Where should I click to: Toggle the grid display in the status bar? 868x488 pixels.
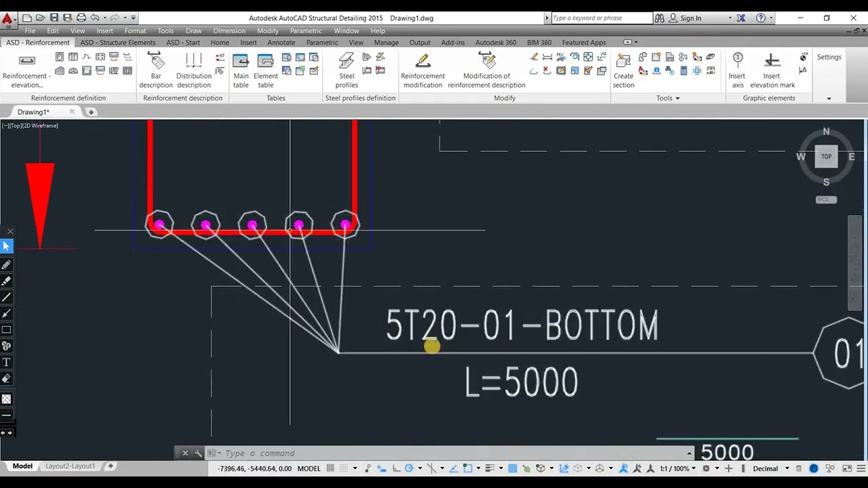(330, 468)
